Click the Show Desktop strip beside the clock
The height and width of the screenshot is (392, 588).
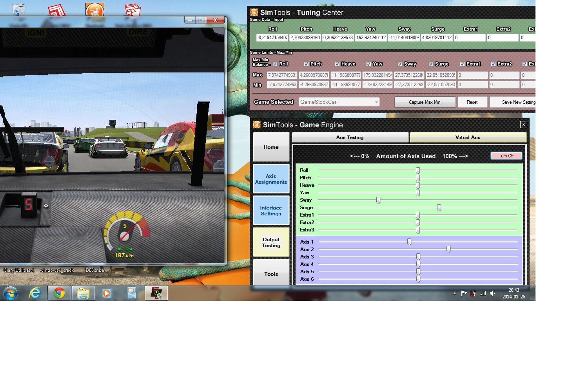tap(533, 293)
